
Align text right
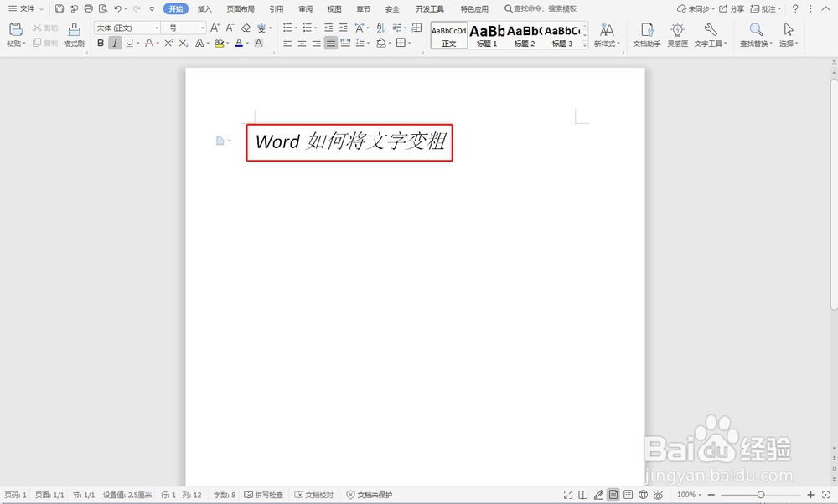[x=317, y=43]
